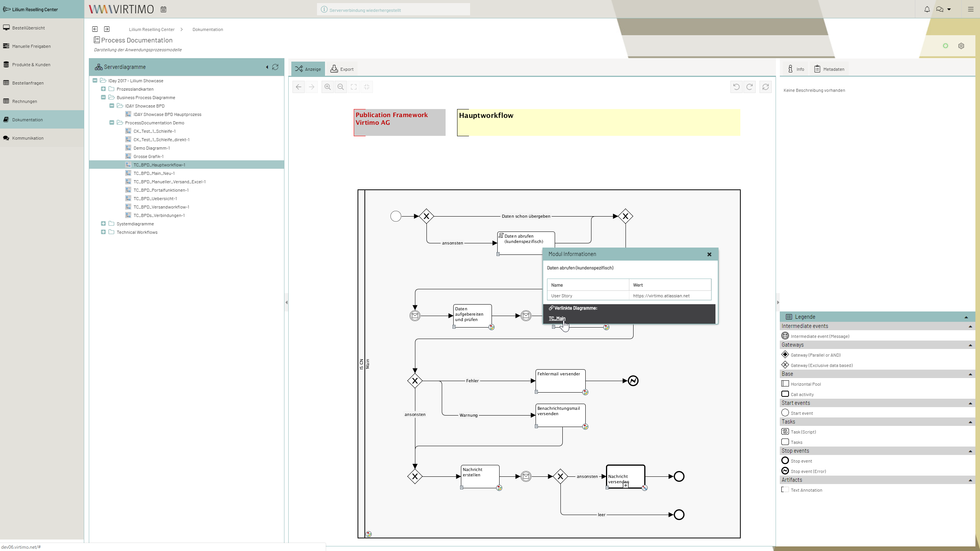Open Bestellübersicht in the sidebar
The width and height of the screenshot is (980, 551).
pos(42,28)
